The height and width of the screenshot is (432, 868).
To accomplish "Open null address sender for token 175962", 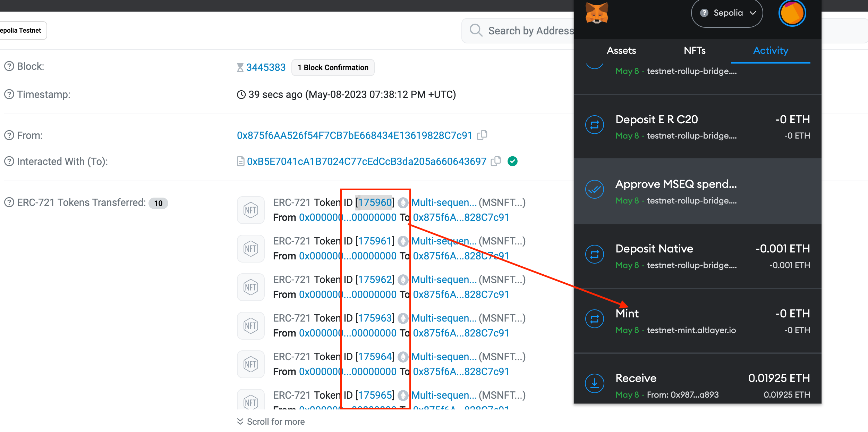I will click(348, 294).
